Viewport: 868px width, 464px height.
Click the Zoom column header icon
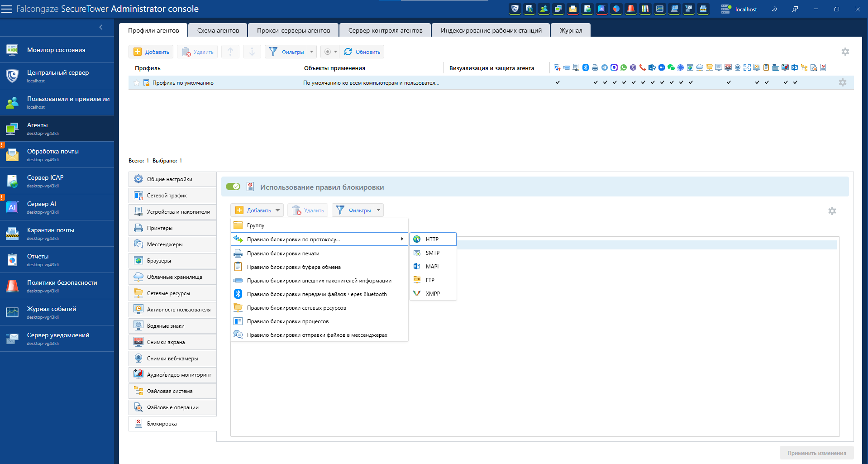[662, 67]
